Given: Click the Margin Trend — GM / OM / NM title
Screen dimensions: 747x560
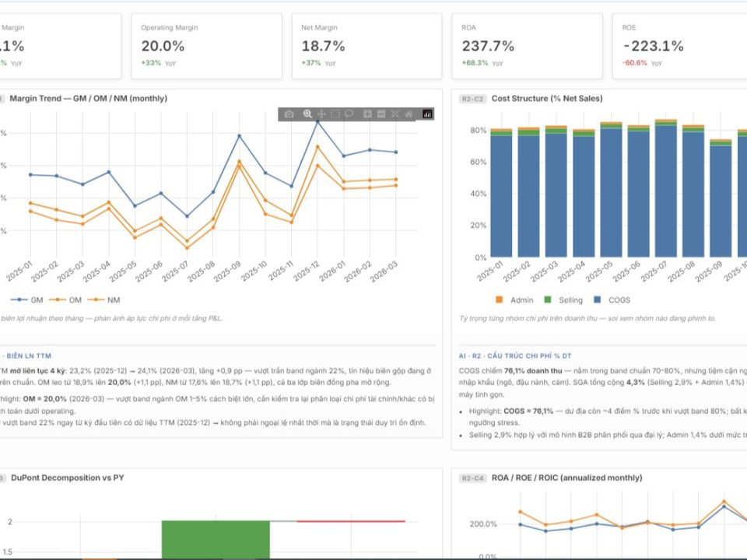Looking at the screenshot, I should click(x=88, y=99).
